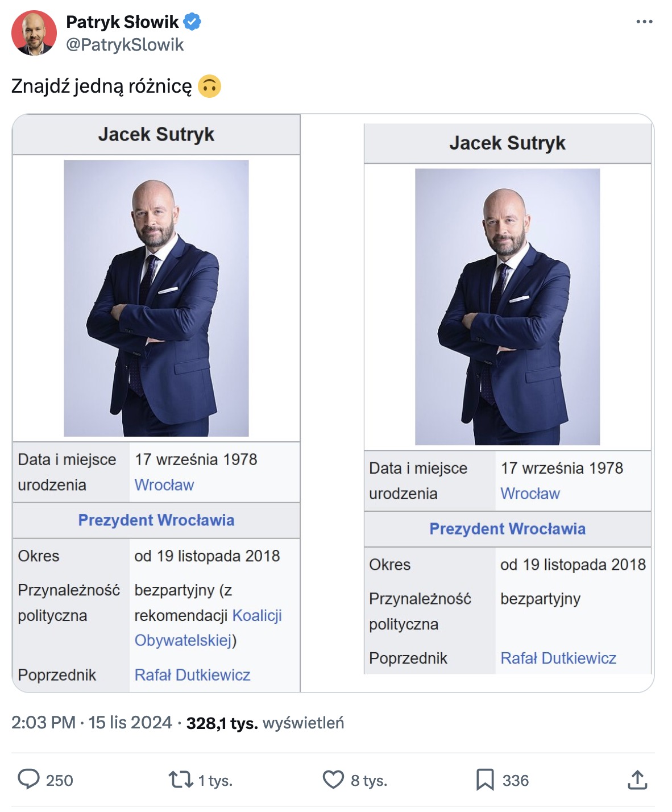
Task: Open the Wrocław link in the right infobox
Action: tap(530, 494)
